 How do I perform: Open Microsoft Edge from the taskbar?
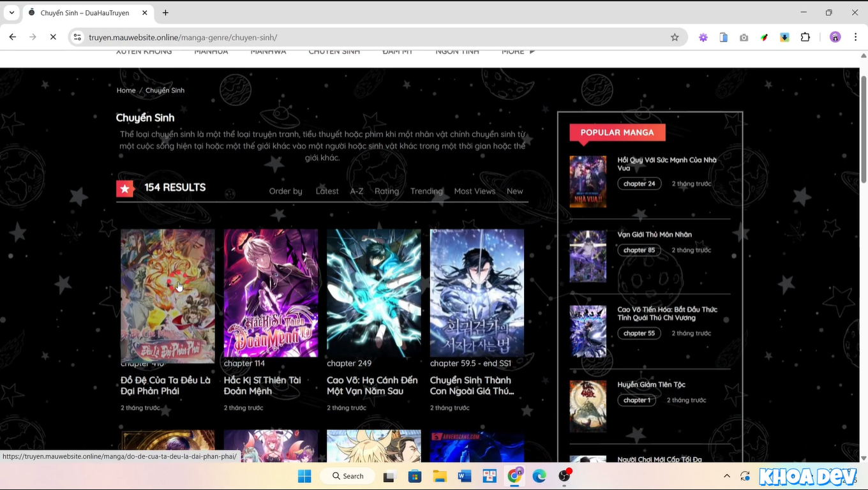tap(540, 476)
